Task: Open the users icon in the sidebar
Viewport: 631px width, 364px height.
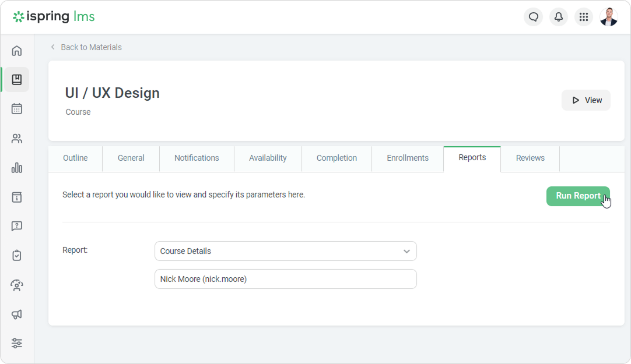Action: coord(16,139)
